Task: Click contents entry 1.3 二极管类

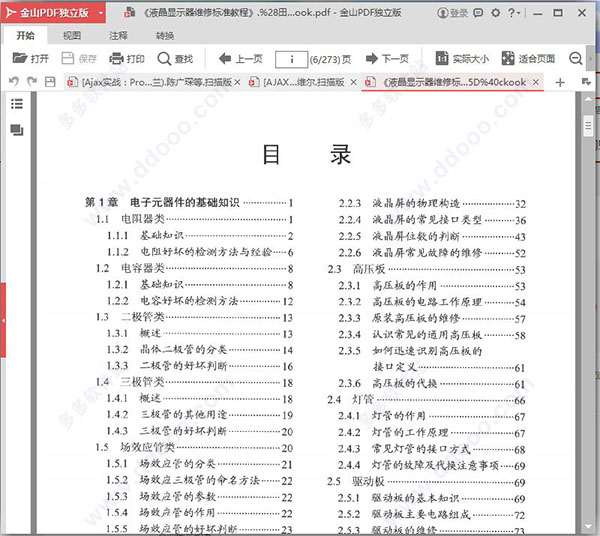Action: pos(194,317)
